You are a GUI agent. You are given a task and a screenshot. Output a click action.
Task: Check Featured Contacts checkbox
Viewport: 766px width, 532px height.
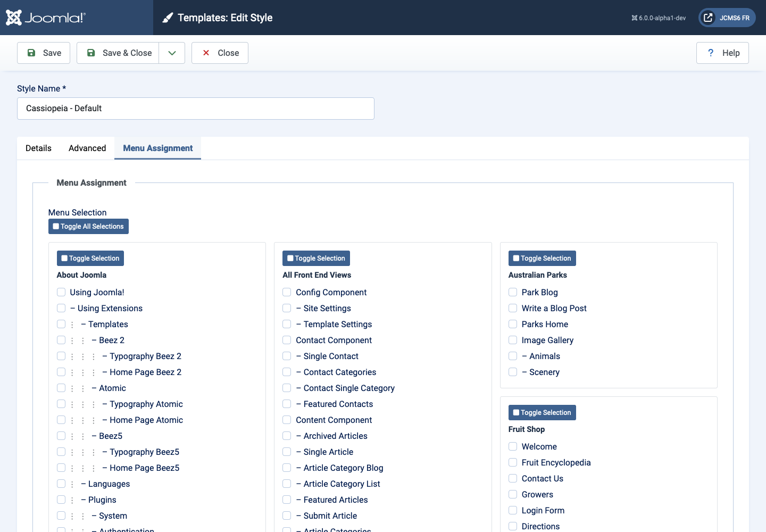click(x=287, y=404)
